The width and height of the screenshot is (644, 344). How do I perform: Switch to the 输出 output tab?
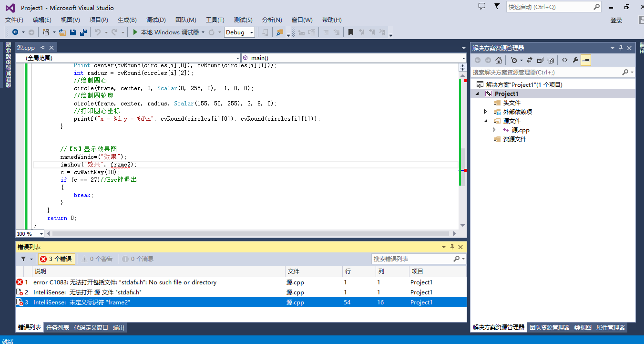click(119, 328)
